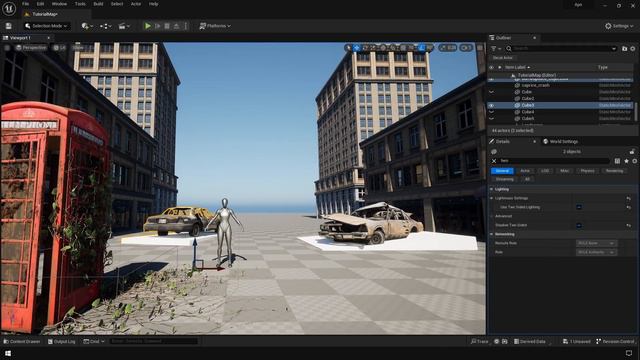
Task: Switch to the World Settings tab
Action: [560, 142]
